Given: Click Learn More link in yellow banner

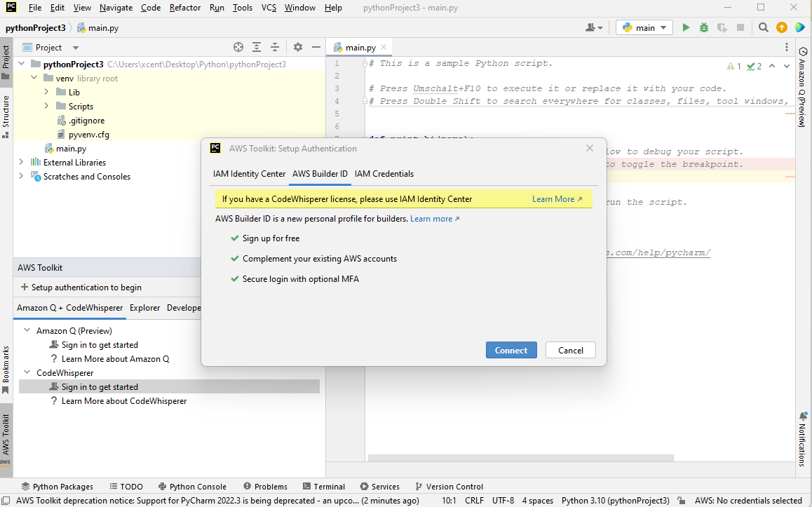Looking at the screenshot, I should [x=557, y=199].
